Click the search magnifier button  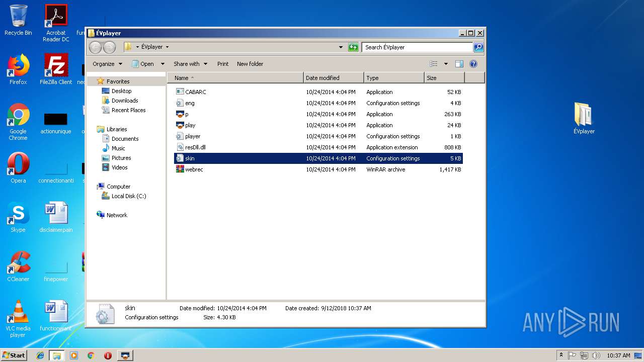tap(478, 47)
